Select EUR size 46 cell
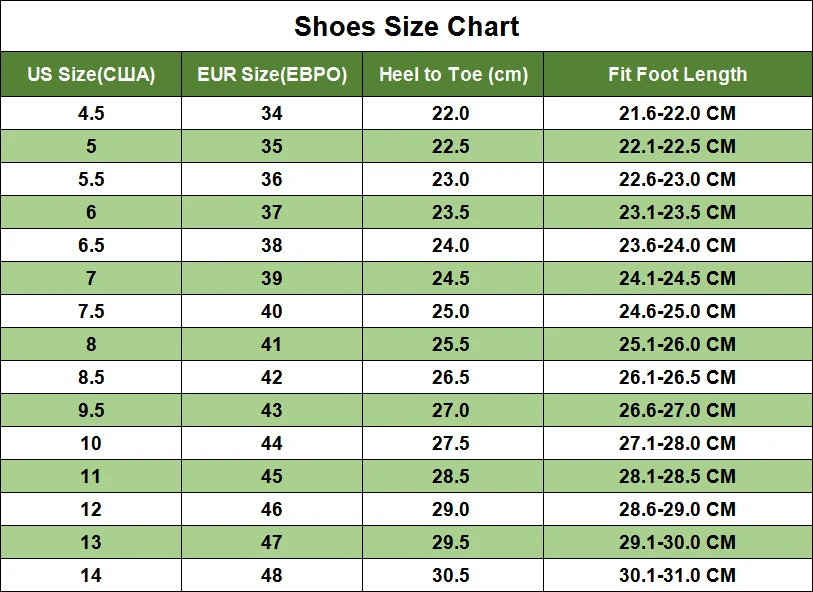 pyautogui.click(x=272, y=509)
